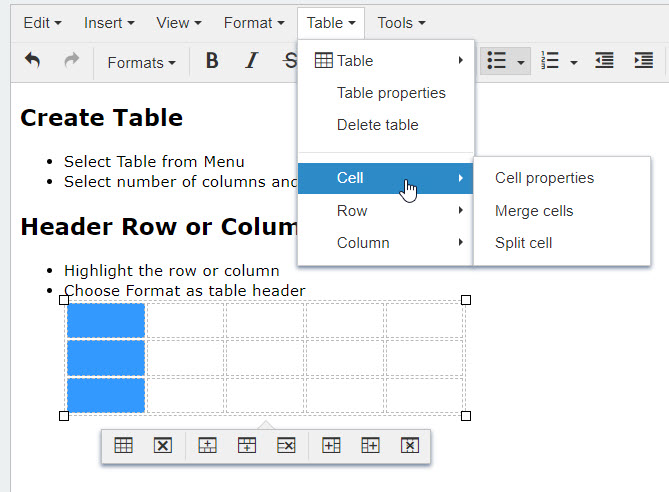This screenshot has height=492, width=669.
Task: Click the increase indent icon
Action: pos(644,61)
